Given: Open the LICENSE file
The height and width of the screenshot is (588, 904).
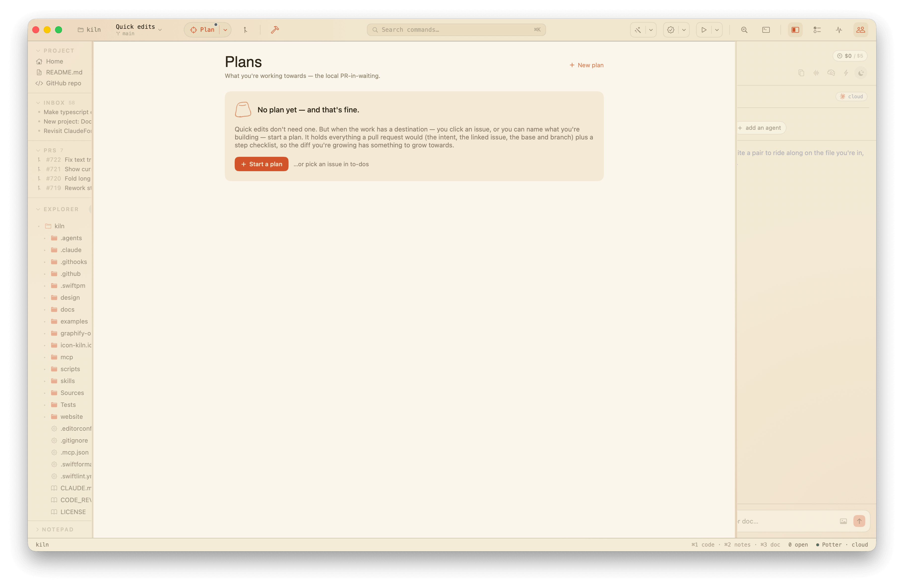Looking at the screenshot, I should pos(69,512).
